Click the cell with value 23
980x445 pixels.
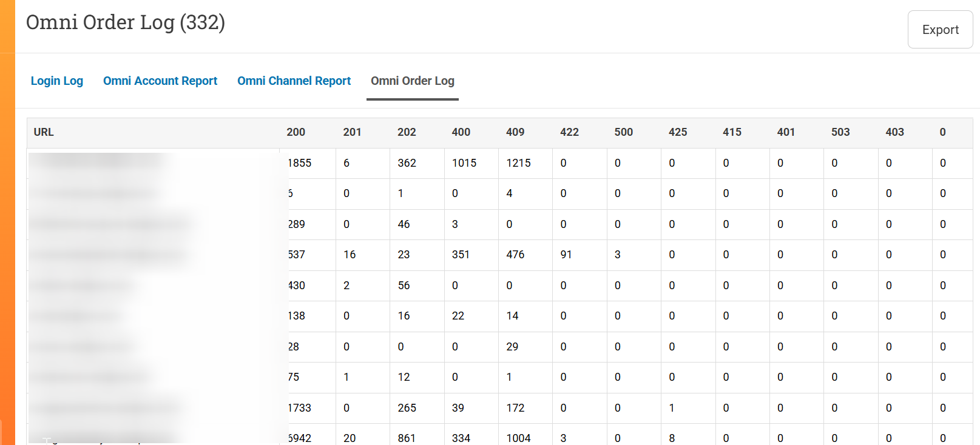click(404, 255)
